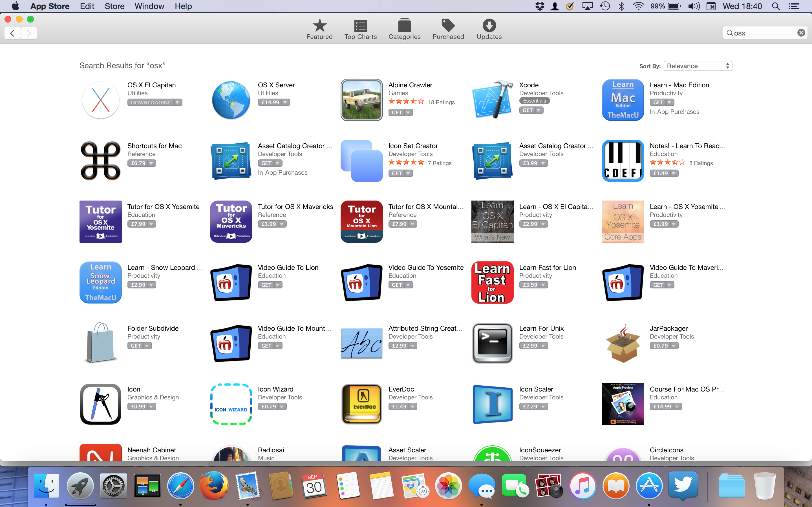Open dropdown arrow next to Xcode GET

[x=539, y=110]
